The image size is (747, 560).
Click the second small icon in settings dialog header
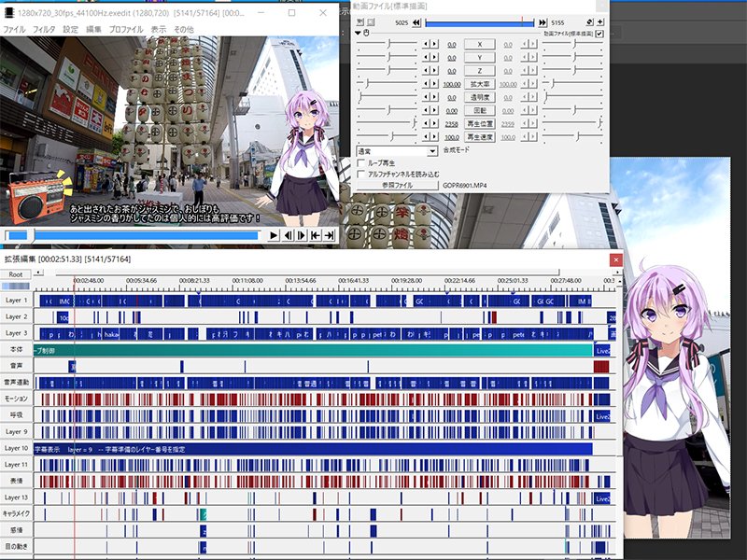tap(371, 21)
